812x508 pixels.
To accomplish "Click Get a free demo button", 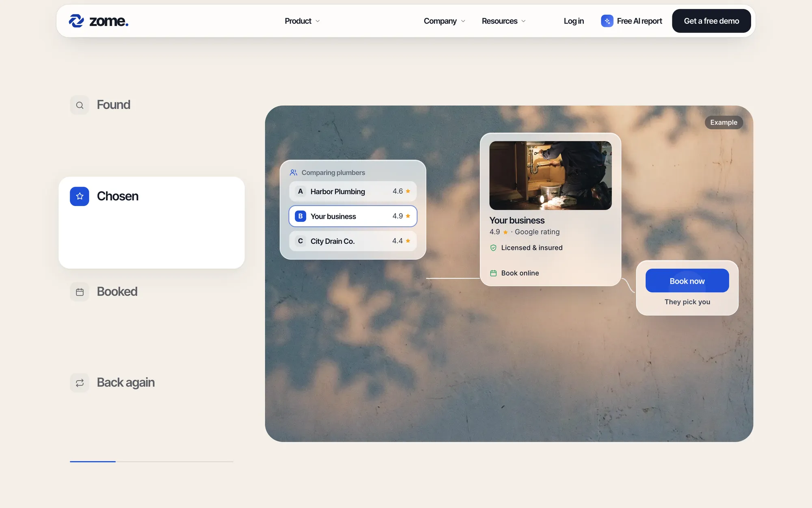I will tap(711, 21).
